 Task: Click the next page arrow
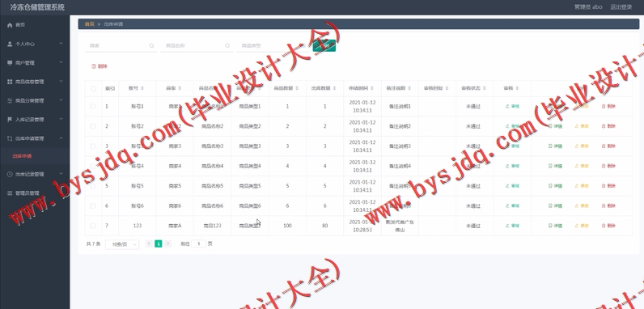(x=168, y=244)
